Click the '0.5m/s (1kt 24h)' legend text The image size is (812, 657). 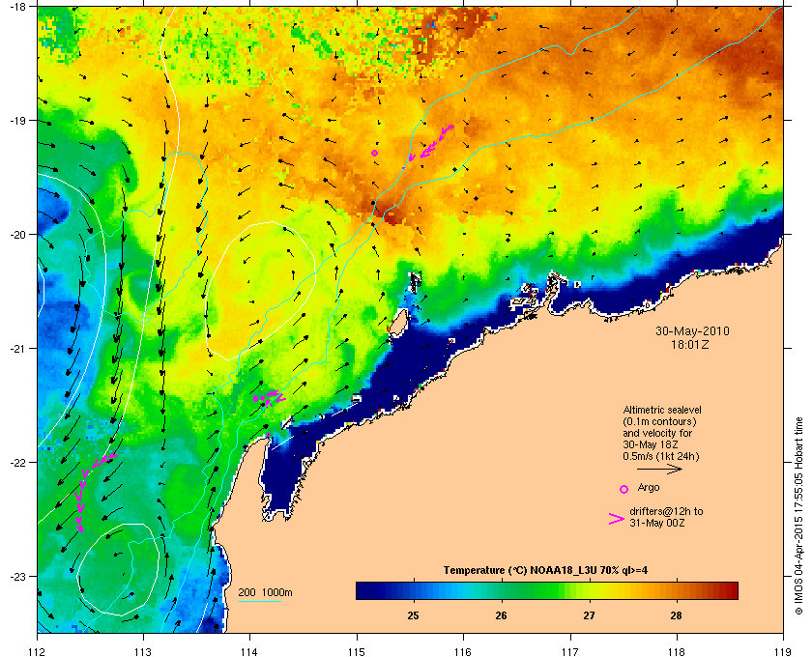(661, 456)
